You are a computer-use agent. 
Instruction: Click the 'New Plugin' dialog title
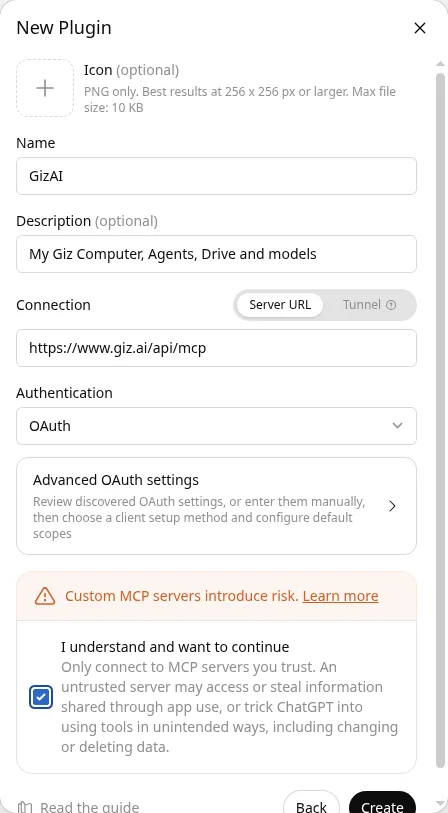(64, 28)
